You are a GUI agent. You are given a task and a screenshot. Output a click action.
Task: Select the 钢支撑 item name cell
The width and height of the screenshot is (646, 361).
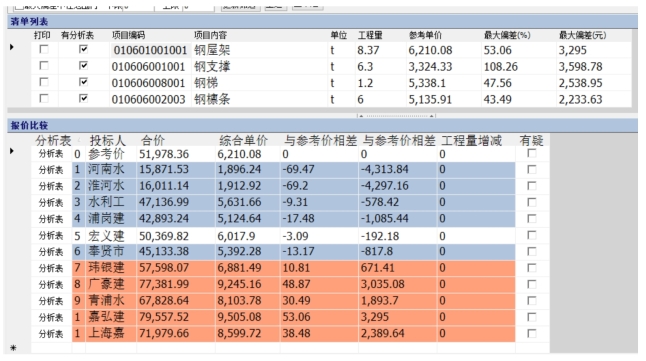click(212, 66)
